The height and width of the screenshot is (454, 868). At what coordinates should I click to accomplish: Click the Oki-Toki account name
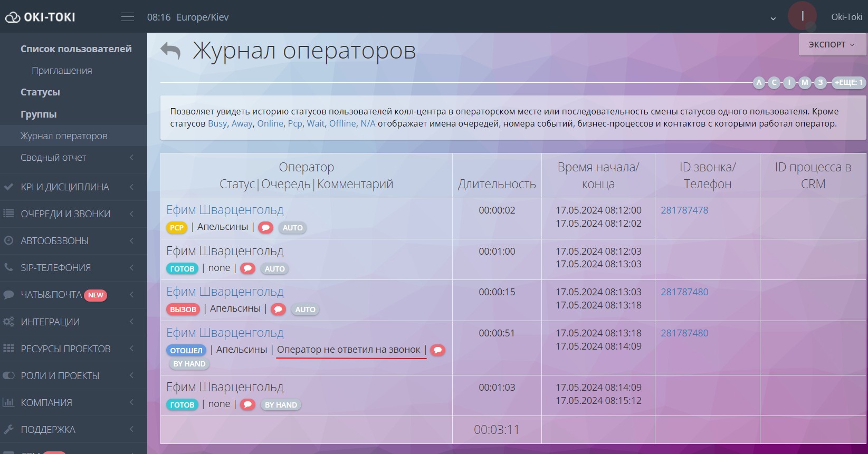click(846, 17)
